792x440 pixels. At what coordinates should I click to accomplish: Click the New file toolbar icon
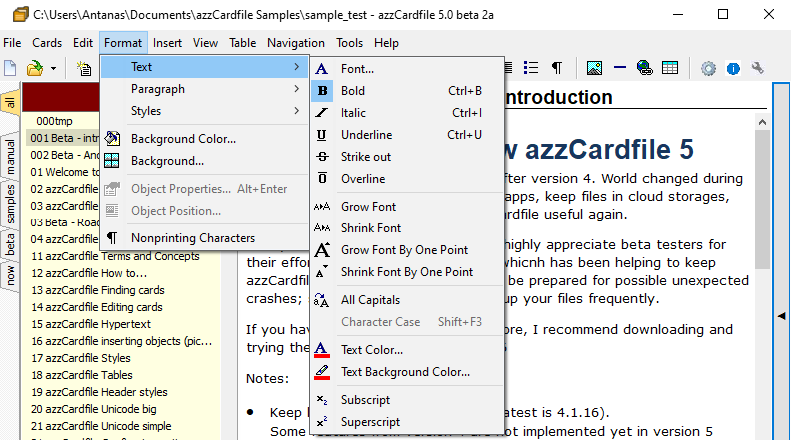(x=10, y=68)
